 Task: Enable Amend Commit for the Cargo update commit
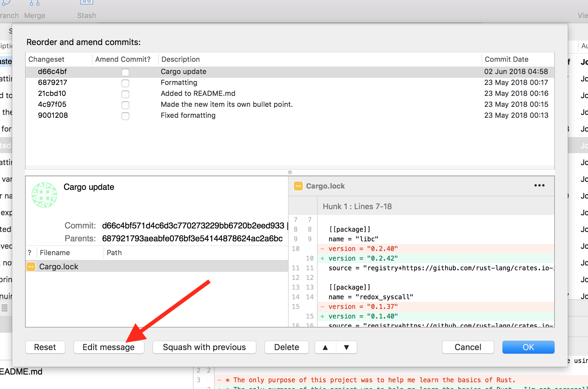click(125, 72)
